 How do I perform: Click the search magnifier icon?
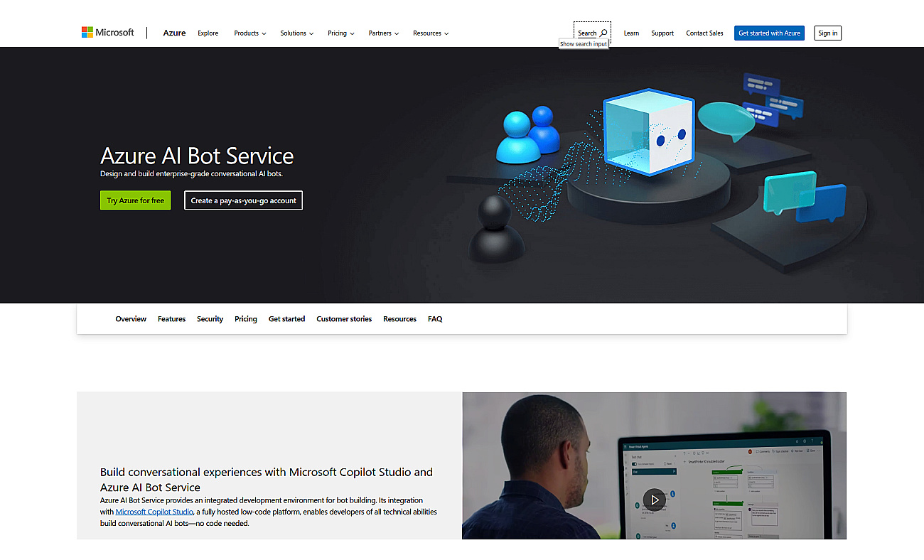coord(603,33)
